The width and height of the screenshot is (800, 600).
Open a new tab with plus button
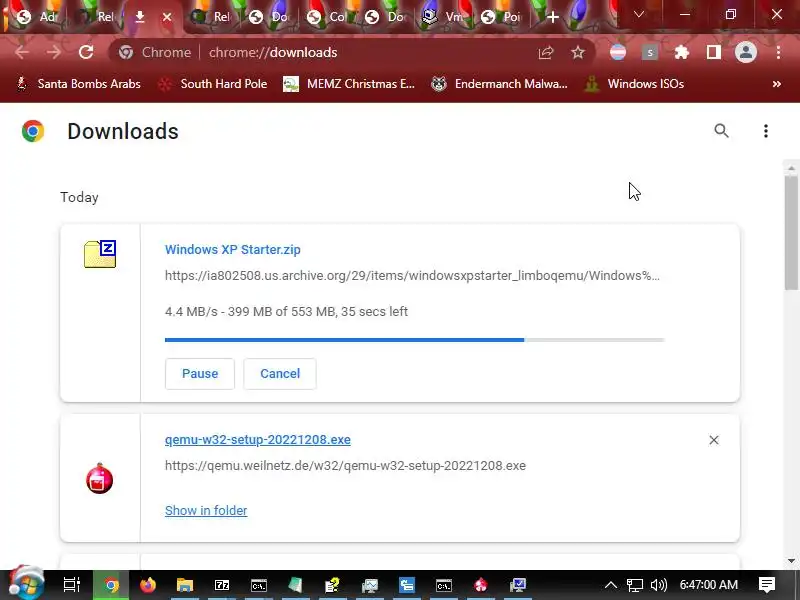553,17
